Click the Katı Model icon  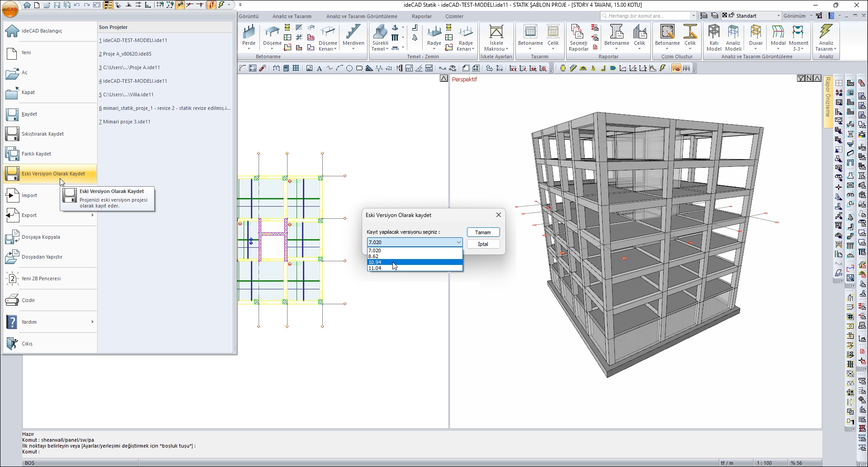tap(714, 33)
